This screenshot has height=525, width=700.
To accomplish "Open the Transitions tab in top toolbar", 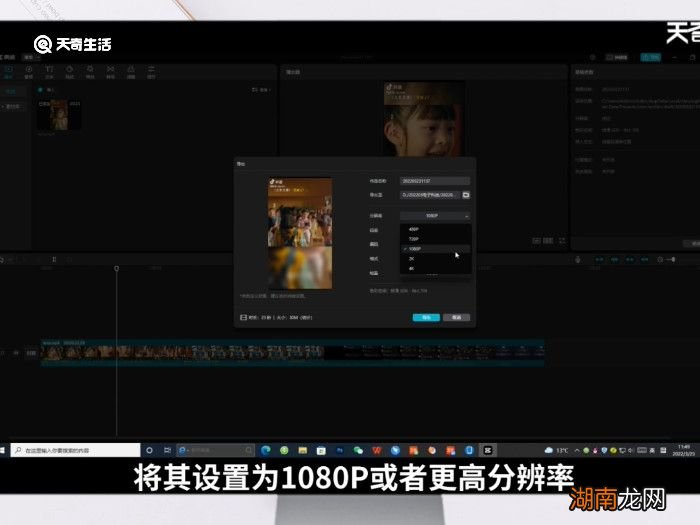I will coord(110,72).
